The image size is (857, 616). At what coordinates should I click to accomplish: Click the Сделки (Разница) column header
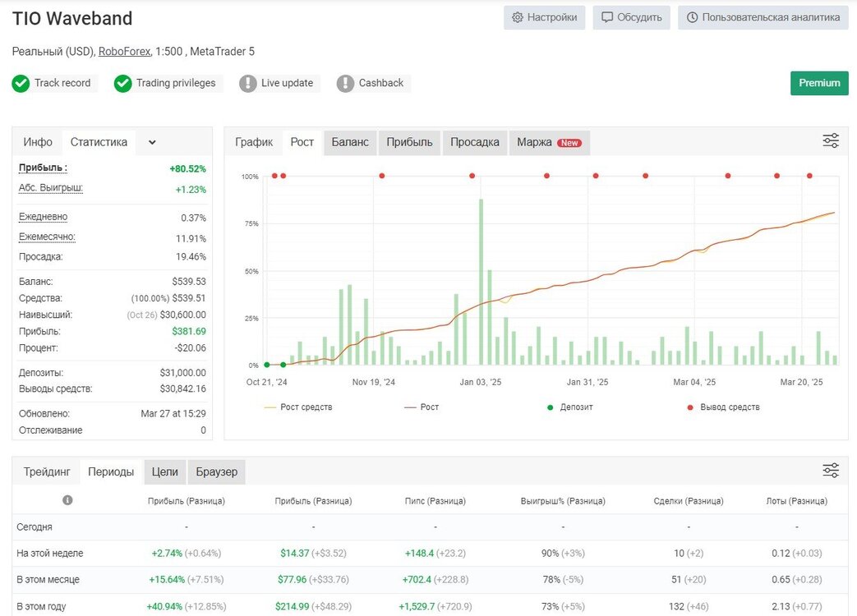689,501
